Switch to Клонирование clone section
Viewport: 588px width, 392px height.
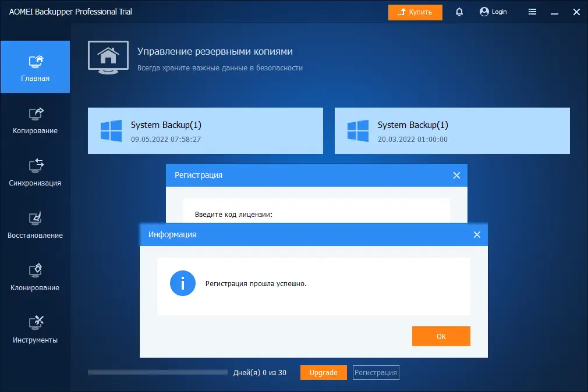point(36,277)
